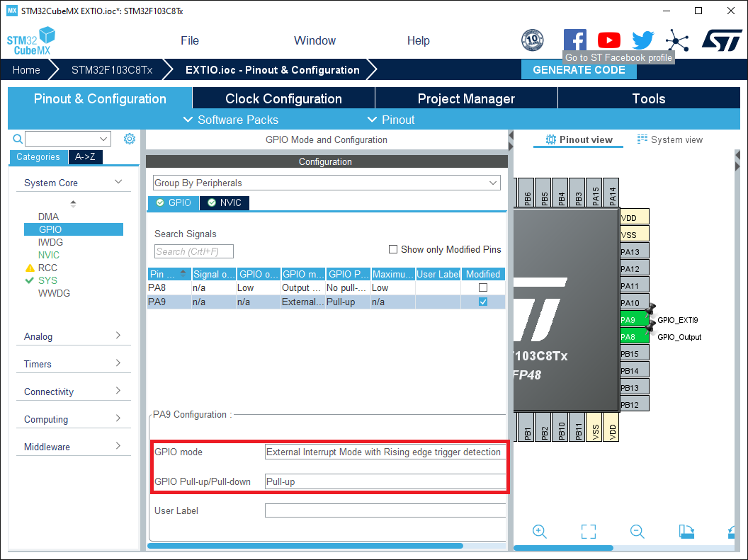Select NVIC in System Core list
The image size is (748, 560).
49,255
